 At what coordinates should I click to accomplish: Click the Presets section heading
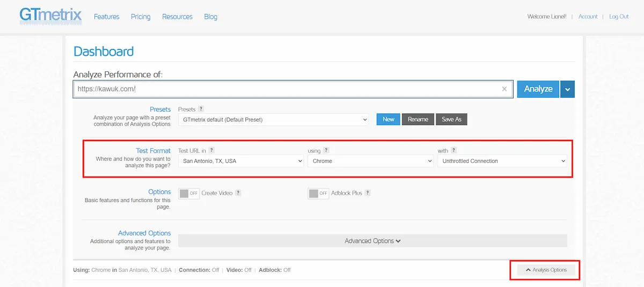(160, 109)
